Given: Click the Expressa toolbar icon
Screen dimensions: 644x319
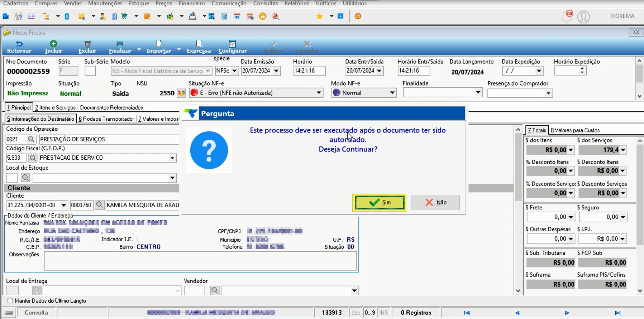Looking at the screenshot, I should click(x=199, y=44).
